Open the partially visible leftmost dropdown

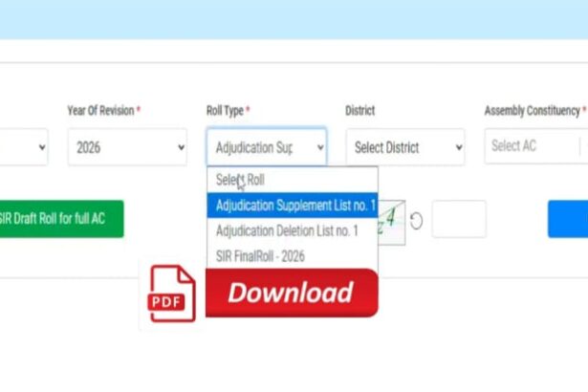23,147
